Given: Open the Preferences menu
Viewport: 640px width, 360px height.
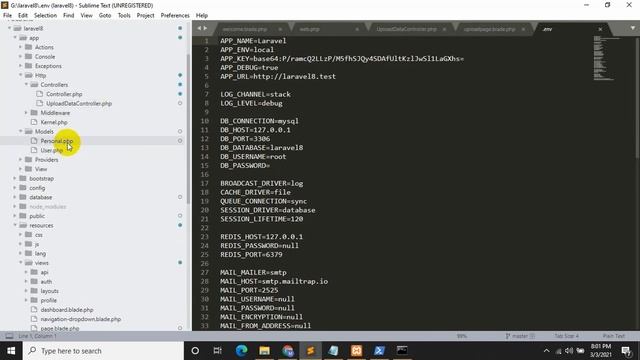Looking at the screenshot, I should click(x=175, y=15).
